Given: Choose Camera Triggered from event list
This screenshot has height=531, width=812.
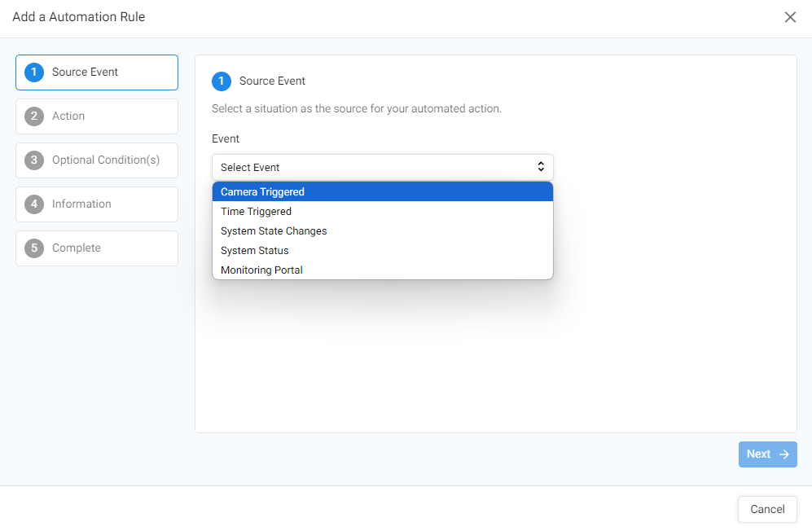Looking at the screenshot, I should (382, 191).
